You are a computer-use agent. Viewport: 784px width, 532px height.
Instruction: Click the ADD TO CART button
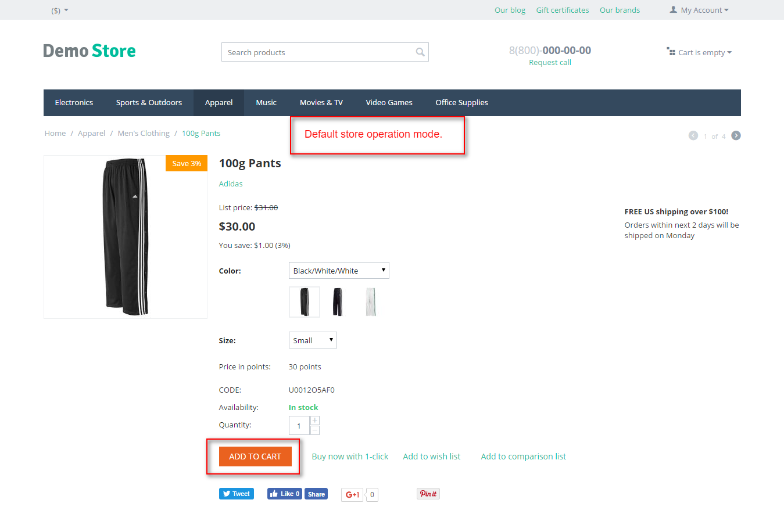[x=255, y=456]
